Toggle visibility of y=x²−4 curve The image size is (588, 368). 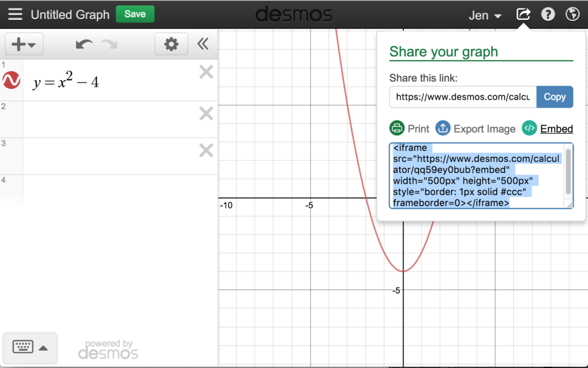11,80
